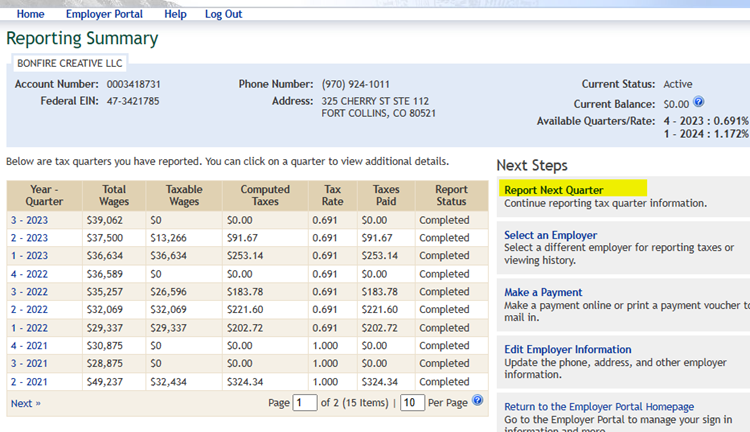The image size is (750, 432).
Task: Click address line 325 CHERRY ST STE 112
Action: pos(375,101)
